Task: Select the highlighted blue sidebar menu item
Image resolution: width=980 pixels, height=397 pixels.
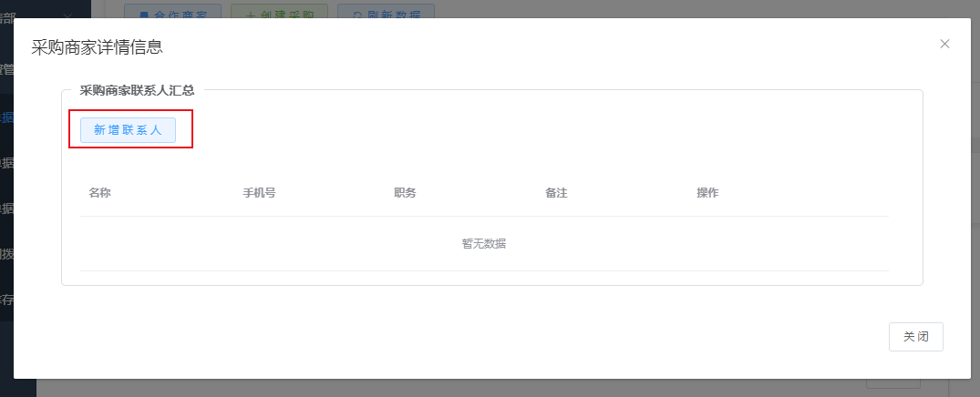Action: (x=7, y=117)
